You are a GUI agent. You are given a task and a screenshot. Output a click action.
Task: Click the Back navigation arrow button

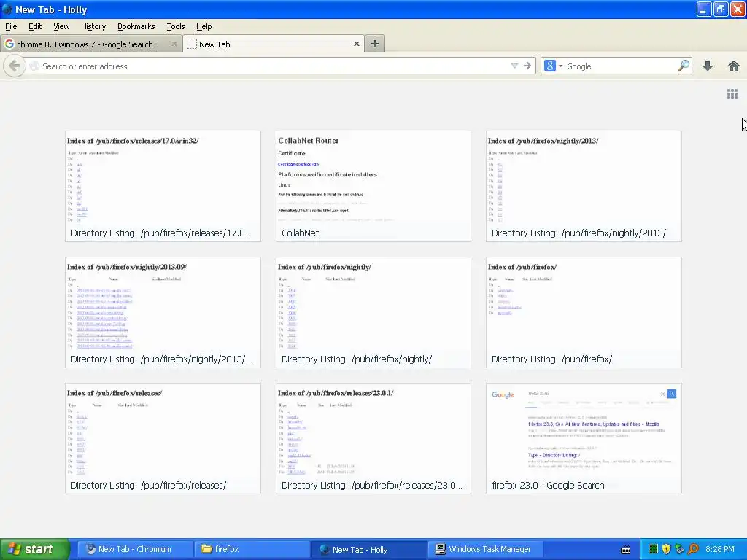(14, 66)
